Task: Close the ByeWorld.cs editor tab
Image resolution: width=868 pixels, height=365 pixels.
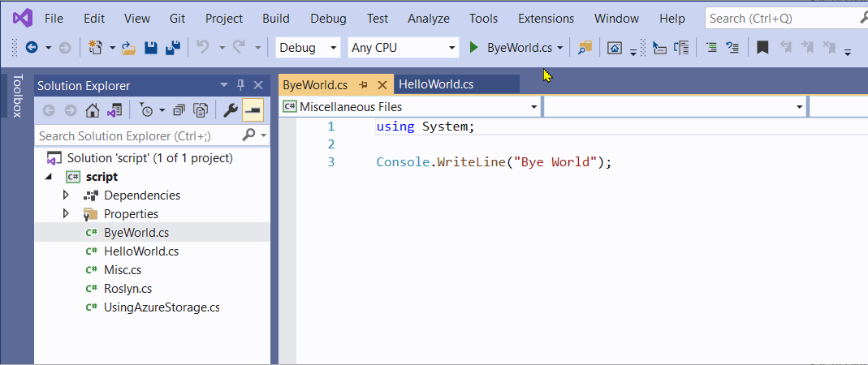Action: tap(382, 85)
